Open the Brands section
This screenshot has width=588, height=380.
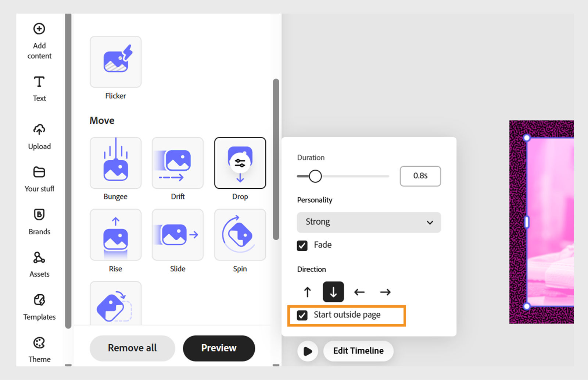pyautogui.click(x=39, y=221)
